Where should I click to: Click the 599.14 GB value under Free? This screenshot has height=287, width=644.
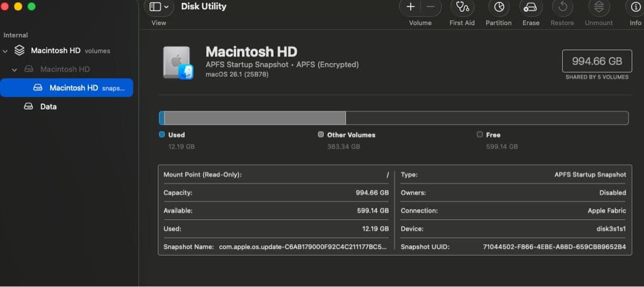tap(502, 146)
